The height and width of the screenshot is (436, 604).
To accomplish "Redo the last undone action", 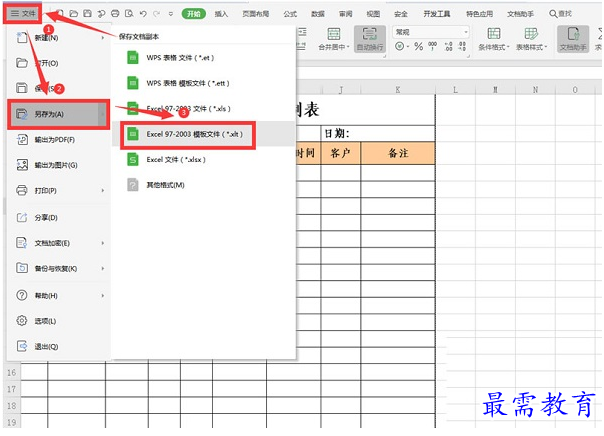I will point(156,13).
